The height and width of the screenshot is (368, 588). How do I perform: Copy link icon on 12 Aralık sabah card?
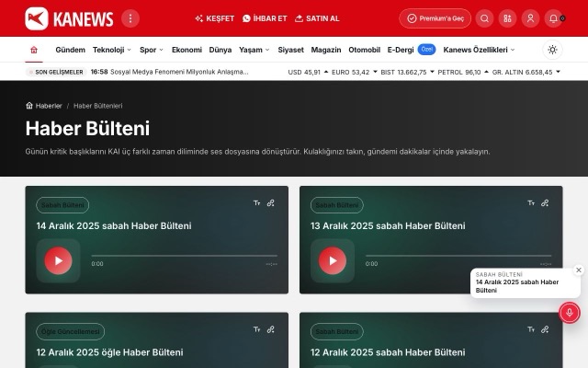click(545, 329)
